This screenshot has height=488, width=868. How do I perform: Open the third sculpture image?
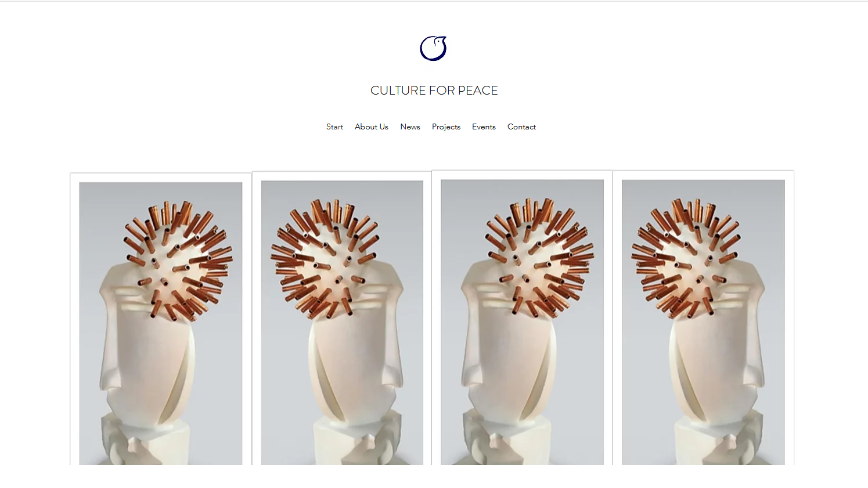522,322
